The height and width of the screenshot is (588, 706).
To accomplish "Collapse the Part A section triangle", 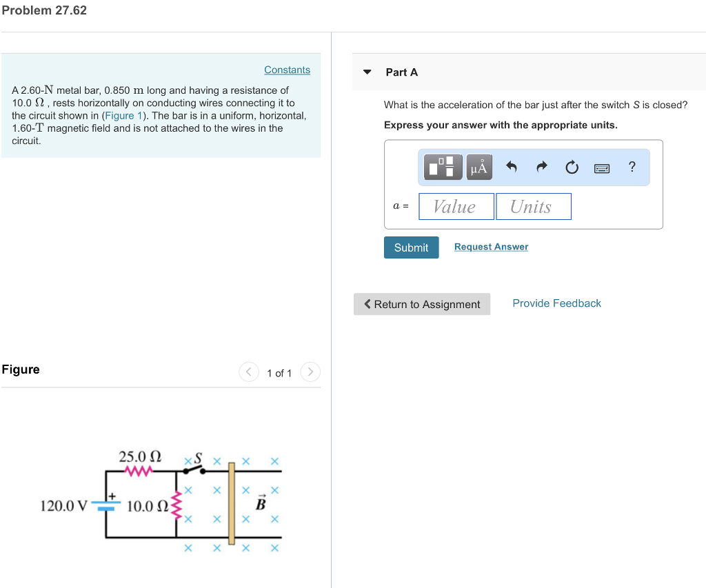I will pyautogui.click(x=367, y=72).
